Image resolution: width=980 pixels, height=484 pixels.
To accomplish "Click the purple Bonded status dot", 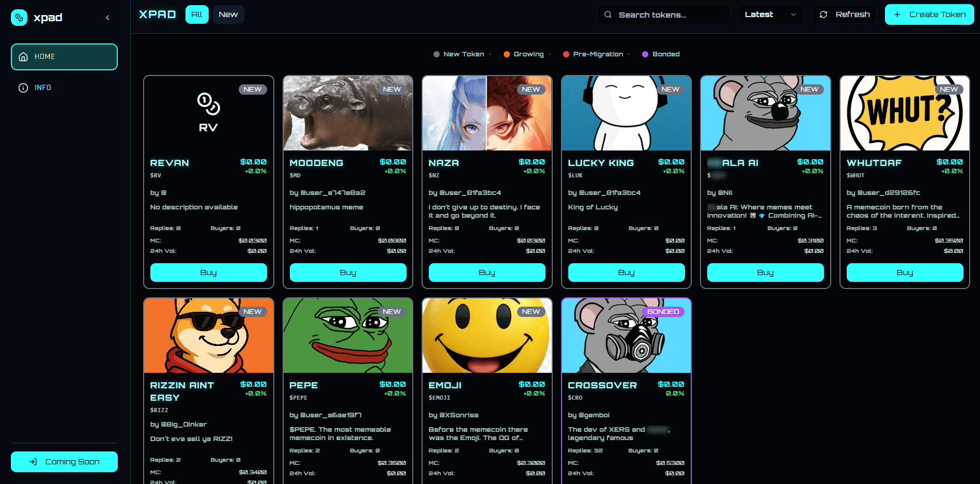I will 645,54.
